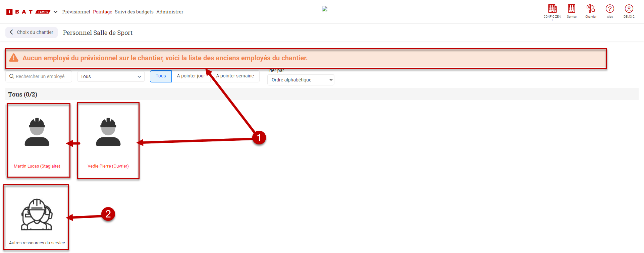The height and width of the screenshot is (253, 644).
Task: Expand the Tous category dropdown
Action: point(111,76)
